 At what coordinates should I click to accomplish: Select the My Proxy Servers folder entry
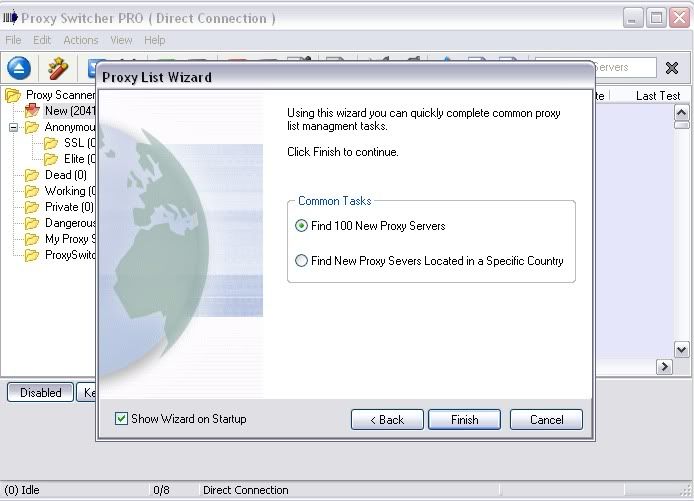pos(69,239)
